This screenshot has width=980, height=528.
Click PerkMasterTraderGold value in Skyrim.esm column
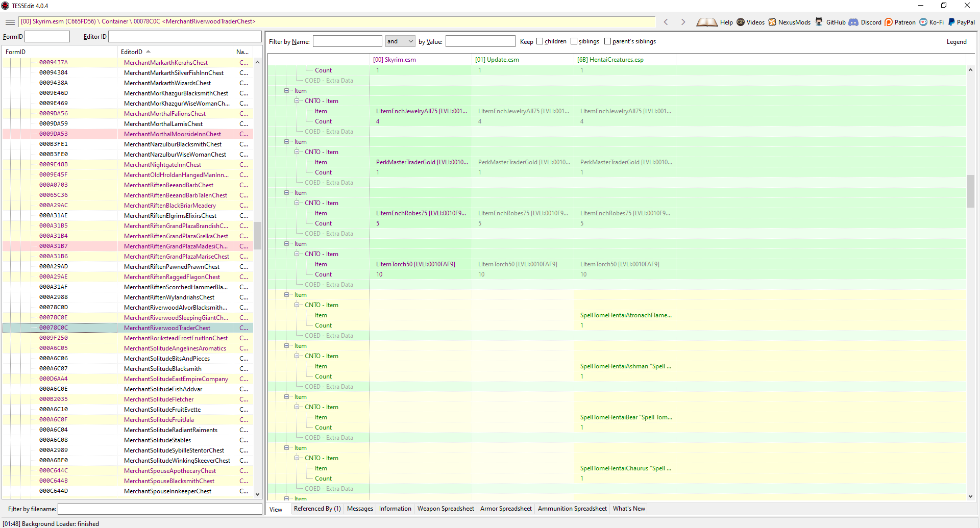[421, 162]
